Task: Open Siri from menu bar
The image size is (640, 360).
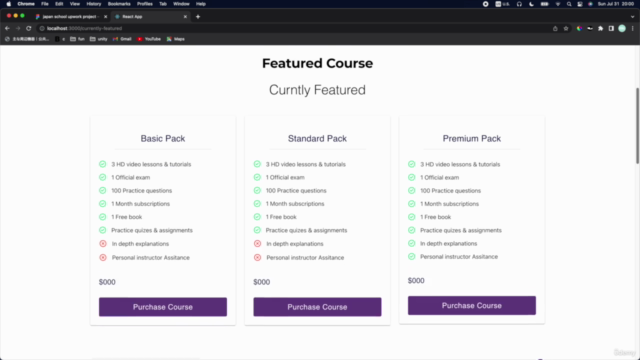Action: pos(590,4)
